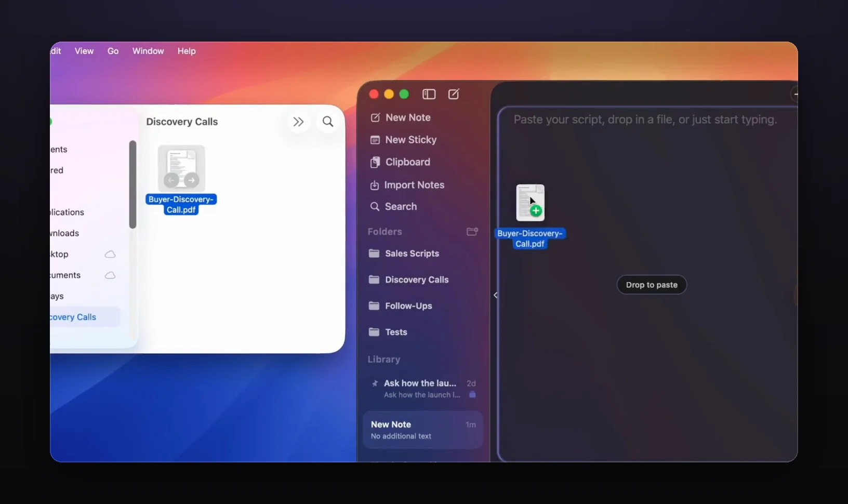Click the Discovery Calls Finder window title
The width and height of the screenshot is (848, 504).
182,122
